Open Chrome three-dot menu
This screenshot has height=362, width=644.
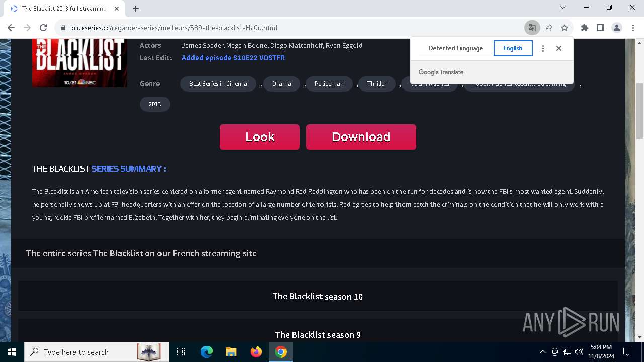click(x=633, y=28)
